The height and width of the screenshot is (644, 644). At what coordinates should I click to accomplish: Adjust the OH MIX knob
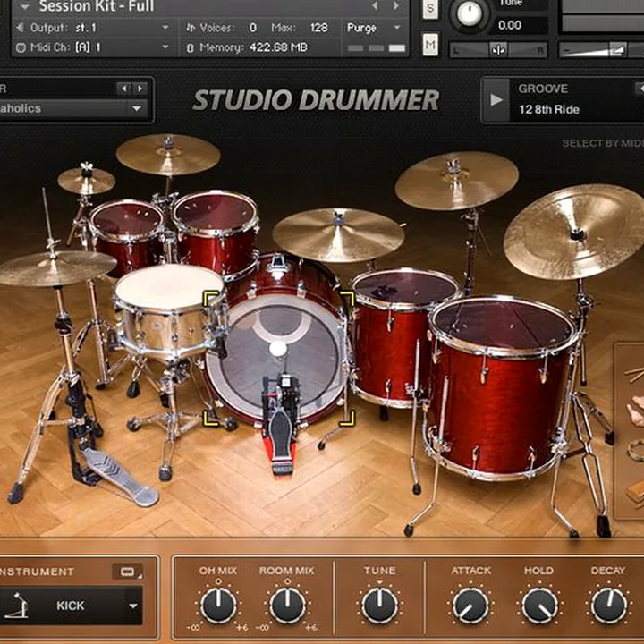[218, 606]
